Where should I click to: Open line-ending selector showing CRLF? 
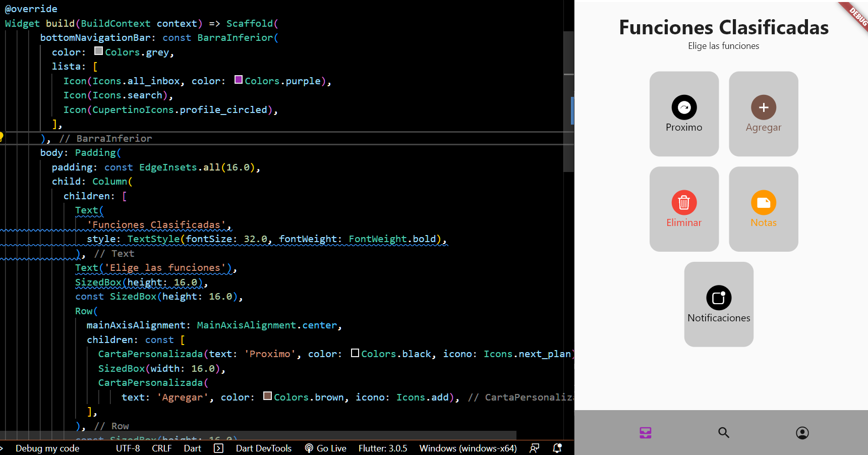pyautogui.click(x=161, y=448)
